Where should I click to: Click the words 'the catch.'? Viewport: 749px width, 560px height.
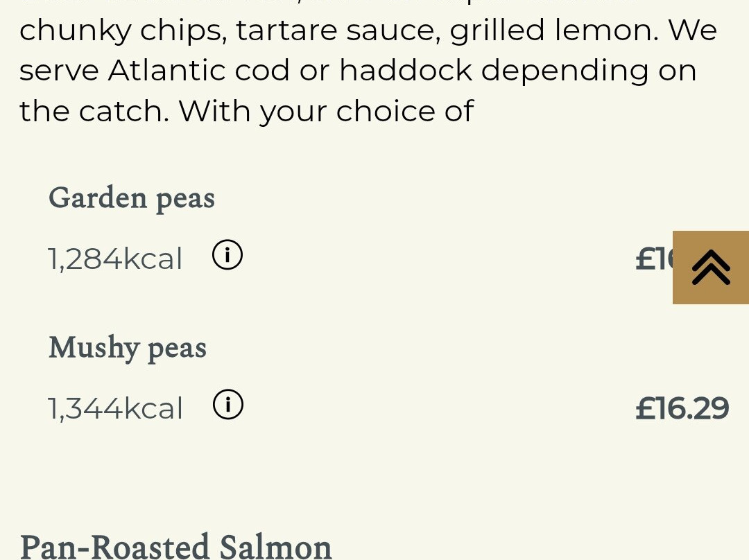(x=94, y=111)
